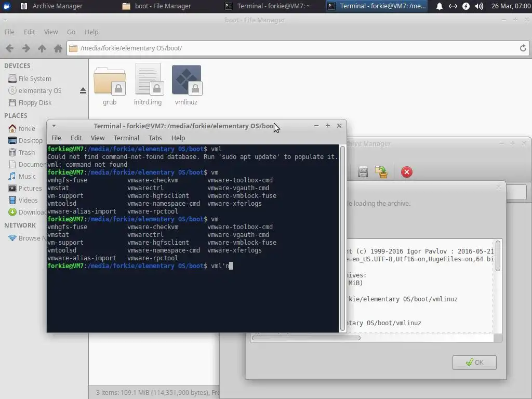Open the Tabs menu in terminal window
The height and width of the screenshot is (399, 532).
point(155,138)
